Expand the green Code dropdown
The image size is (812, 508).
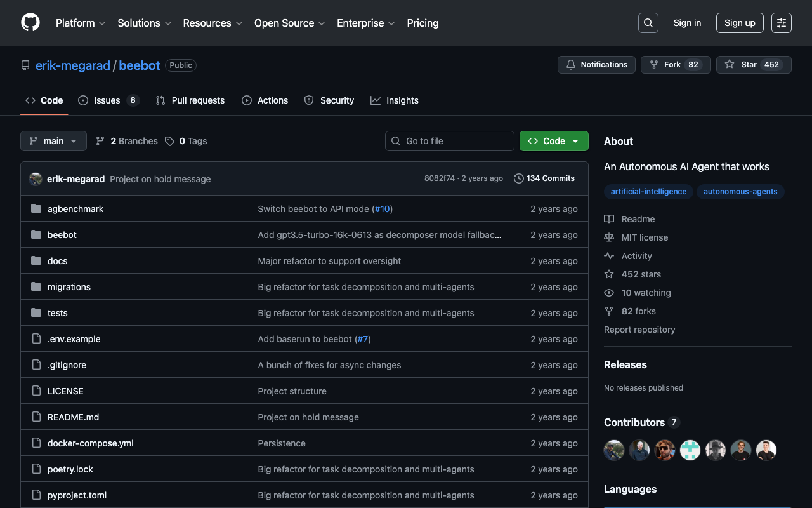click(554, 141)
